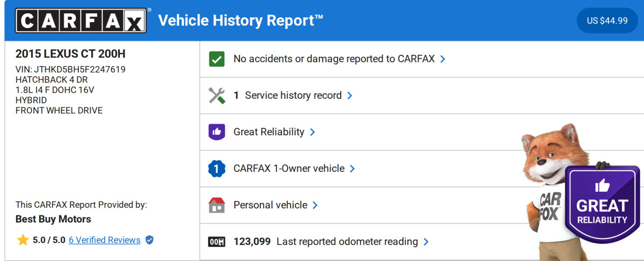Expand the Last reported odometer reading chevron
The width and height of the screenshot is (644, 261).
click(426, 242)
